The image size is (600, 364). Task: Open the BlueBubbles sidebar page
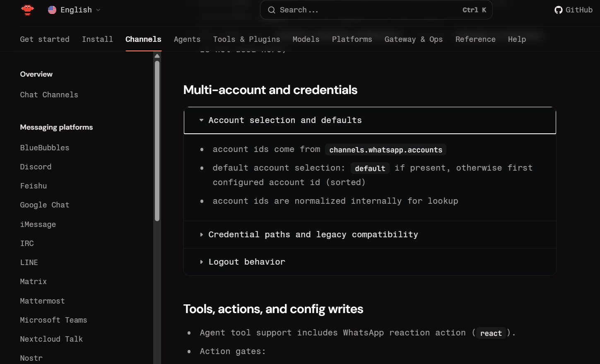(45, 148)
